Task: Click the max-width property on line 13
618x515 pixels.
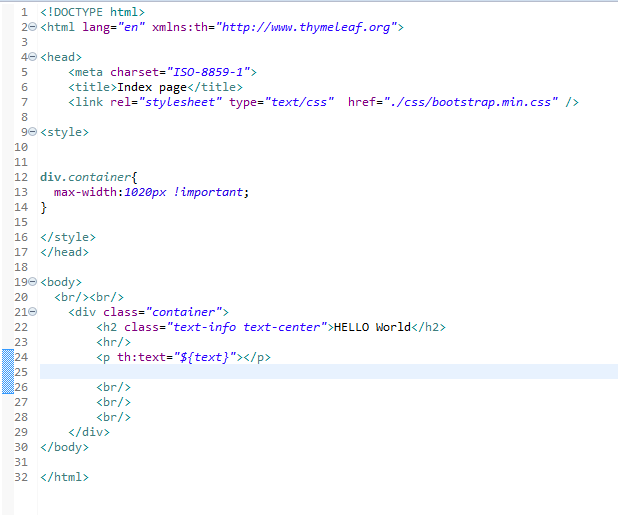Action: (85, 192)
